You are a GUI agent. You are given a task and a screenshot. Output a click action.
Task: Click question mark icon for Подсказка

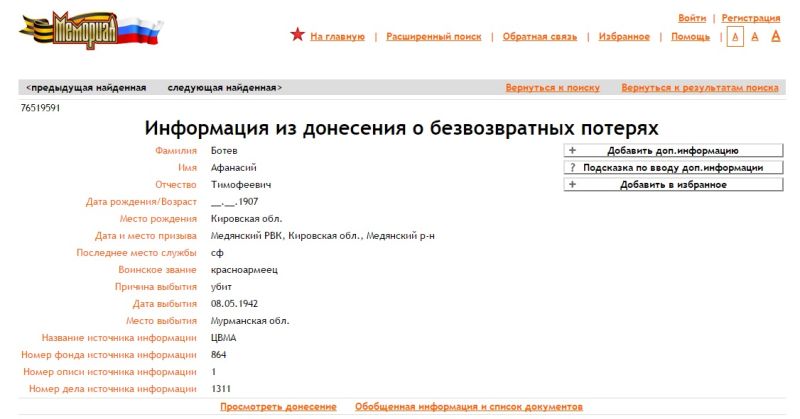[x=572, y=168]
